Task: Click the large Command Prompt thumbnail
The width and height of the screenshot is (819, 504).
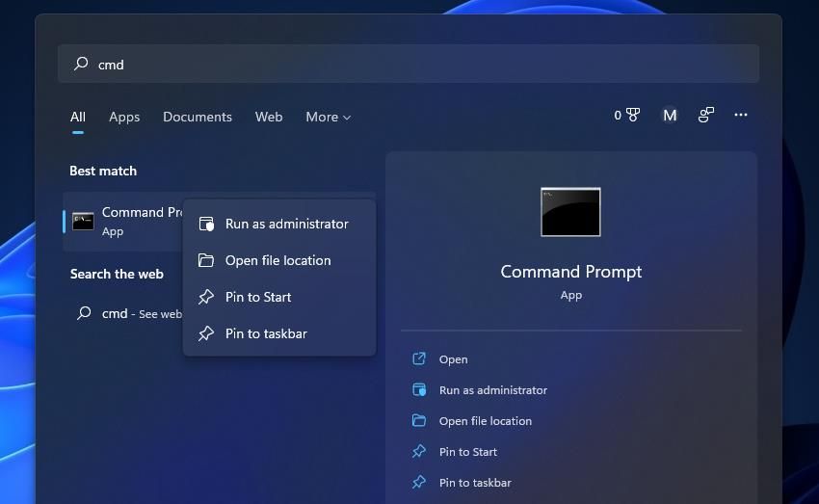Action: [570, 212]
